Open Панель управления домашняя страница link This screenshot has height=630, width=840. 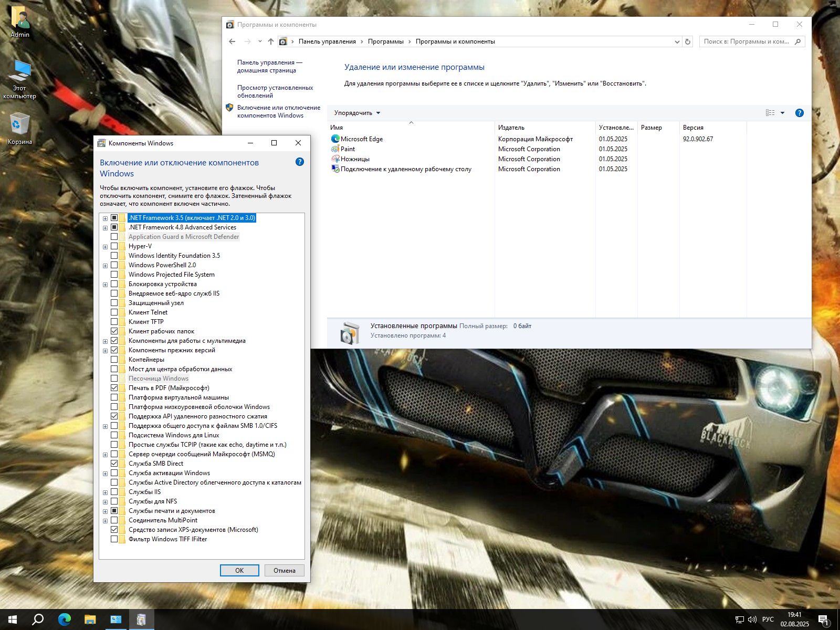coord(269,66)
